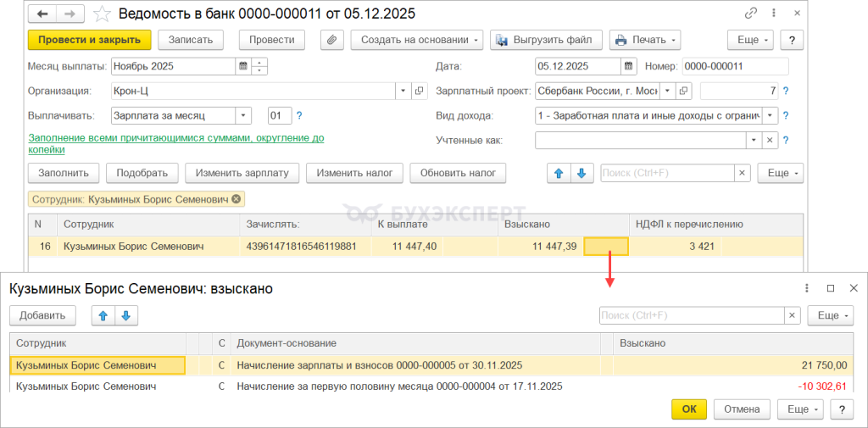This screenshot has width=868, height=428.
Task: Show help for the Выплачивать field
Action: coord(299,116)
